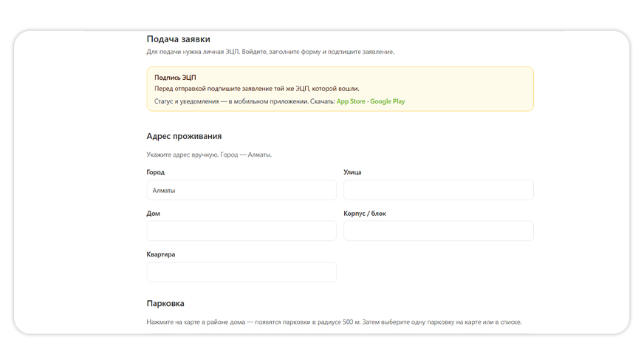Click the 'Улица' field label
The height and width of the screenshot is (363, 644).
(352, 172)
